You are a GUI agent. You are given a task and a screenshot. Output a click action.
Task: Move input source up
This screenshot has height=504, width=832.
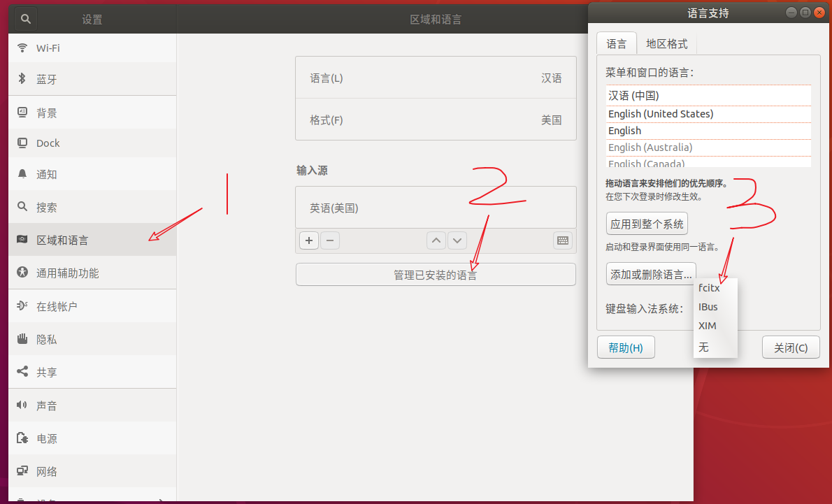[x=436, y=240]
